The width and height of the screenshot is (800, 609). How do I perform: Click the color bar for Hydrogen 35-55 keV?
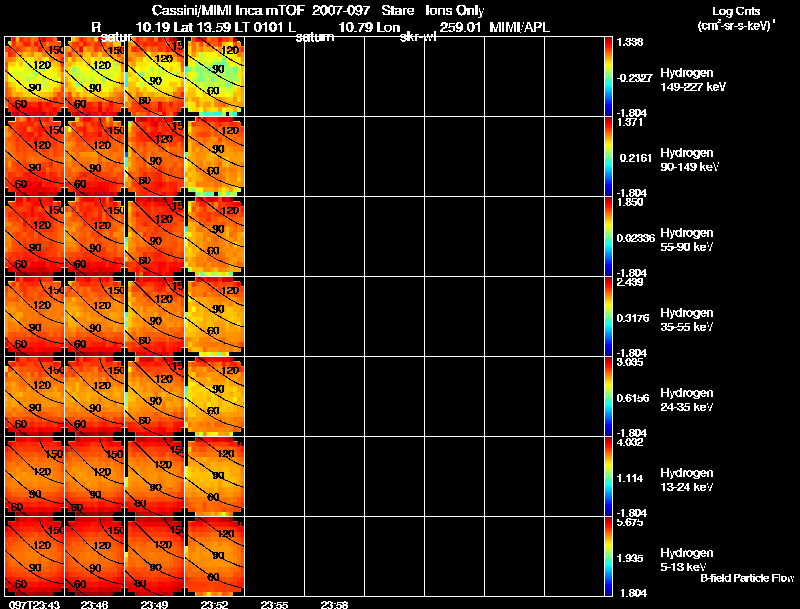[x=608, y=317]
